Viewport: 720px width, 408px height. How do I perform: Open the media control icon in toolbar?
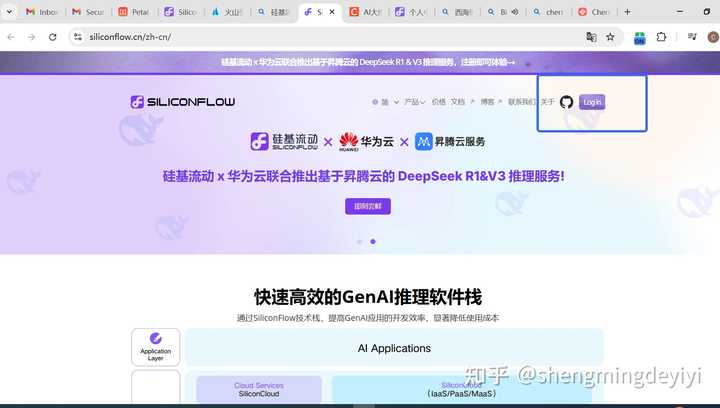click(692, 37)
